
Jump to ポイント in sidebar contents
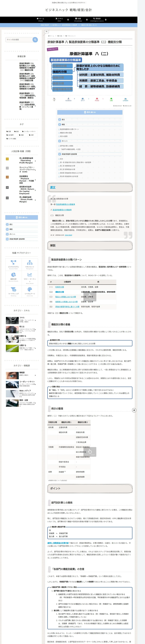12,234
